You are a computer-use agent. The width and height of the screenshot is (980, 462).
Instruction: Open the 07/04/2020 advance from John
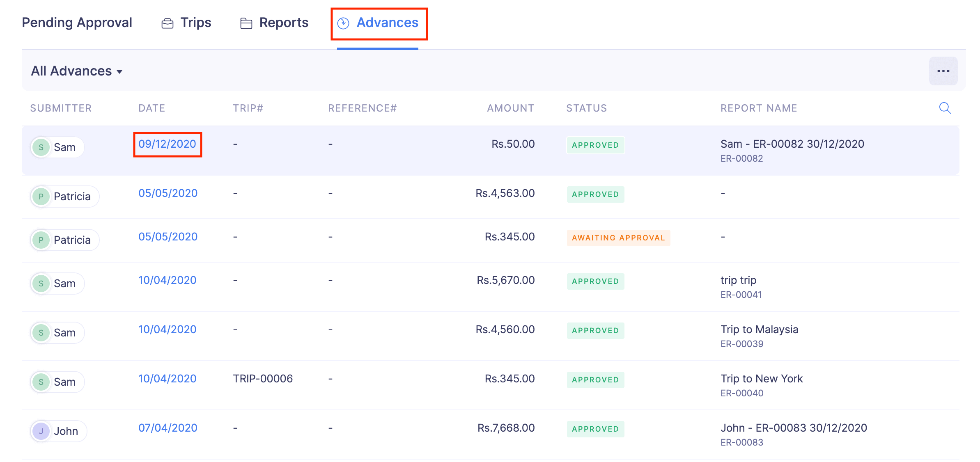168,428
